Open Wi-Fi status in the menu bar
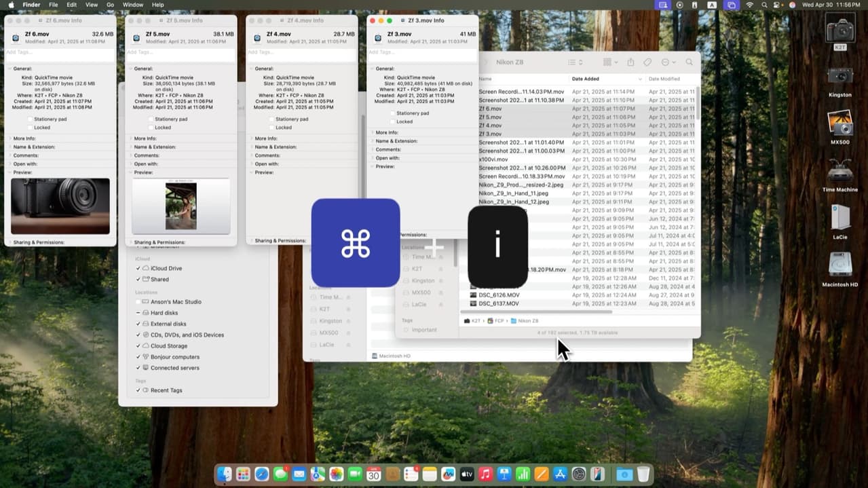 click(750, 5)
